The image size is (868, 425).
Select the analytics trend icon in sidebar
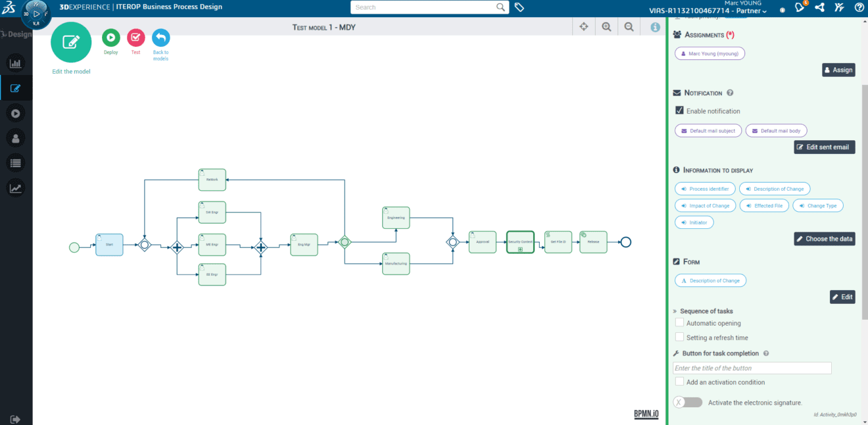[16, 187]
